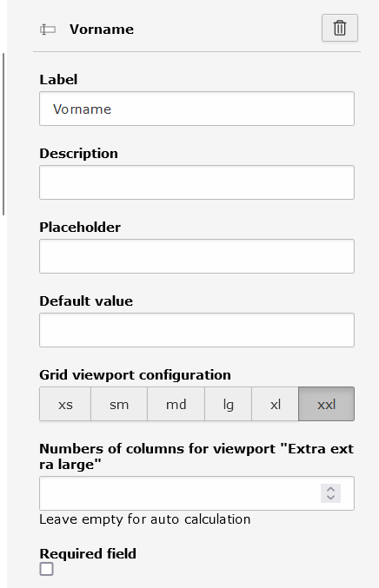Click the Default value input field

tap(196, 330)
